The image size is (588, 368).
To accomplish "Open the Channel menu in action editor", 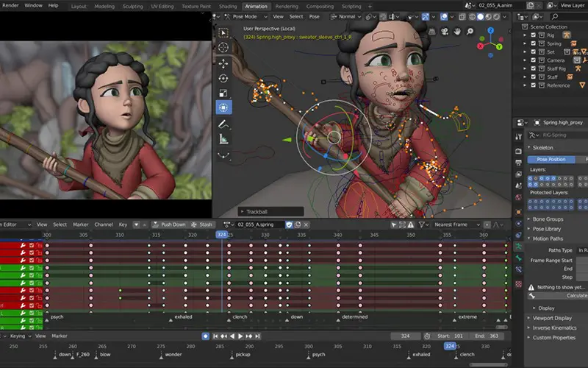I will click(x=104, y=224).
